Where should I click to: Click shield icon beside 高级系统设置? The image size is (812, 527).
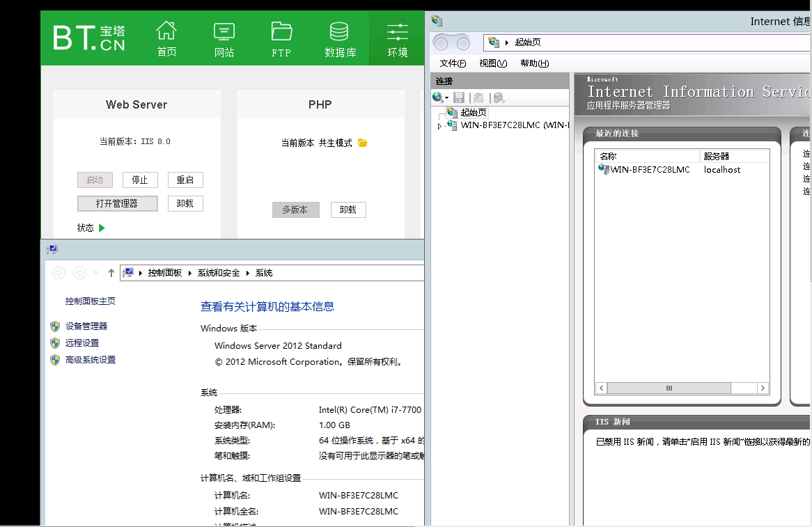coord(55,360)
